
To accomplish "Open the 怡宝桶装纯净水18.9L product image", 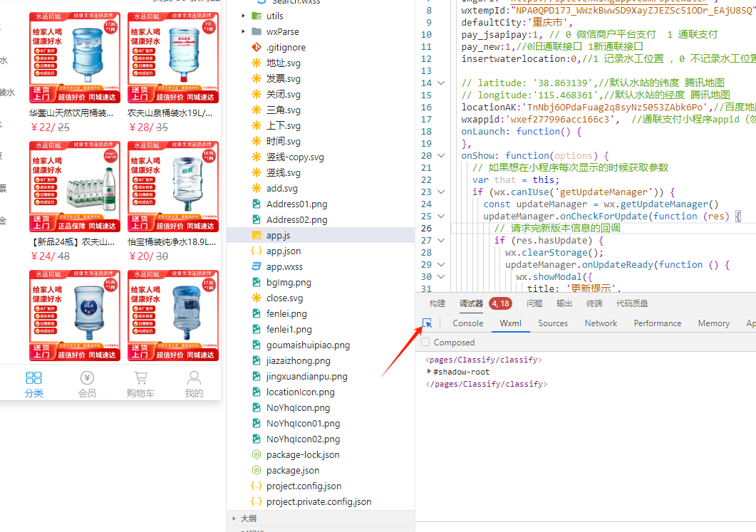I will tap(173, 187).
